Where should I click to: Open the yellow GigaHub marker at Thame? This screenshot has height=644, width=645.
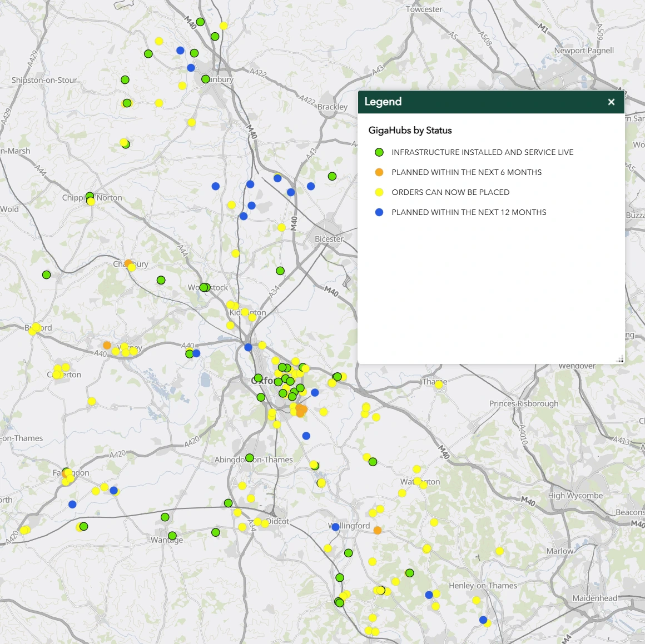[x=439, y=385]
